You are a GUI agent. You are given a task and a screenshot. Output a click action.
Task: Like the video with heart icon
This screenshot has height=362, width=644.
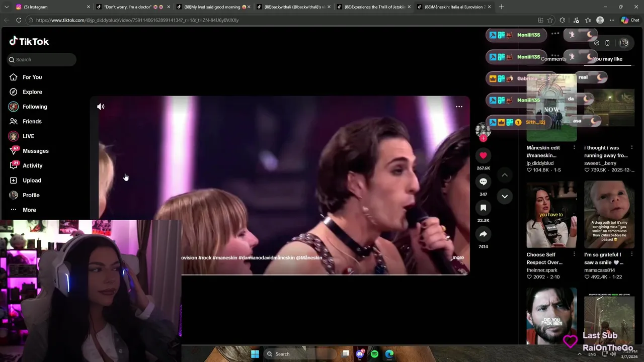click(483, 155)
